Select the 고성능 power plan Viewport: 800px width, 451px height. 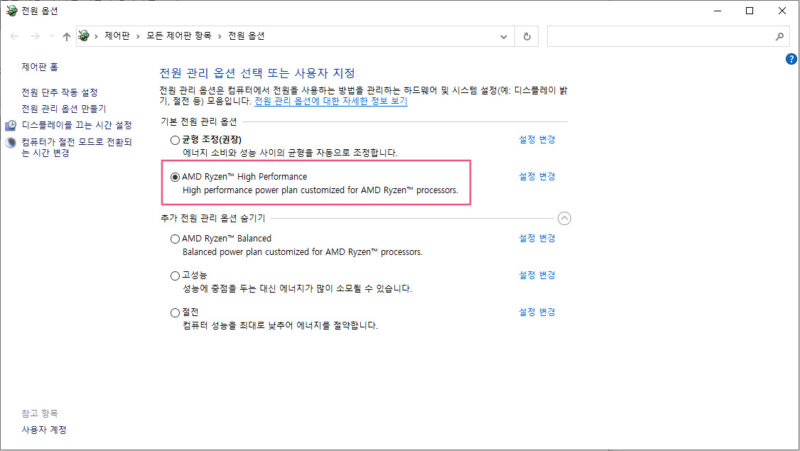tap(176, 275)
